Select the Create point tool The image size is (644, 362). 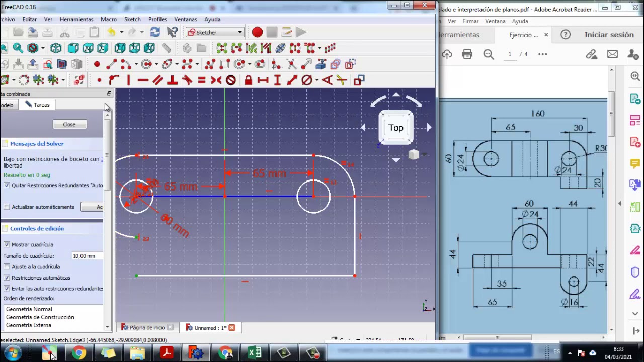(97, 64)
